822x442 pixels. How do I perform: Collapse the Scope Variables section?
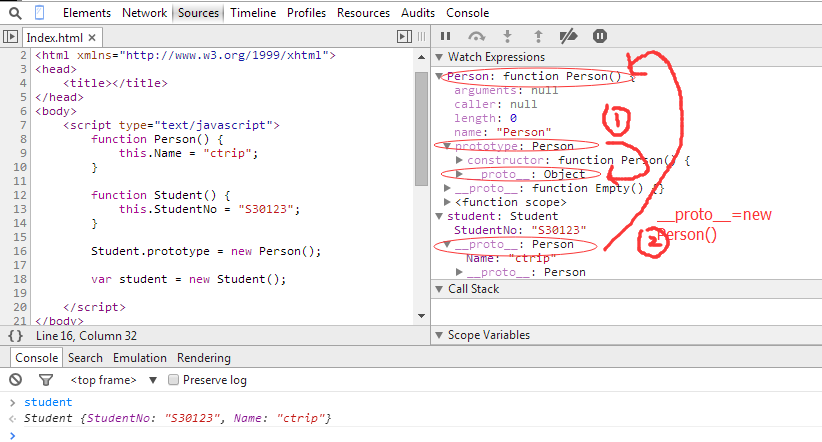pos(439,335)
